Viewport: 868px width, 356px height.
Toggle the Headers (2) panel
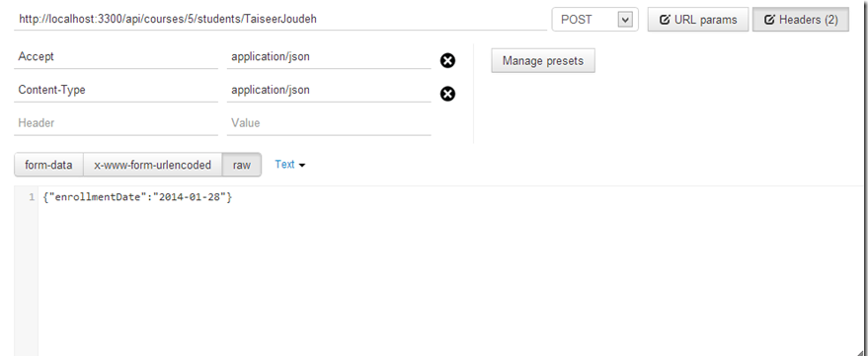801,20
